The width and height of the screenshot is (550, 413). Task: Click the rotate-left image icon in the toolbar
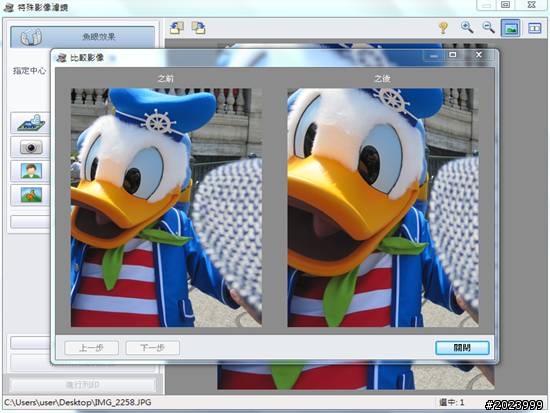point(177,27)
